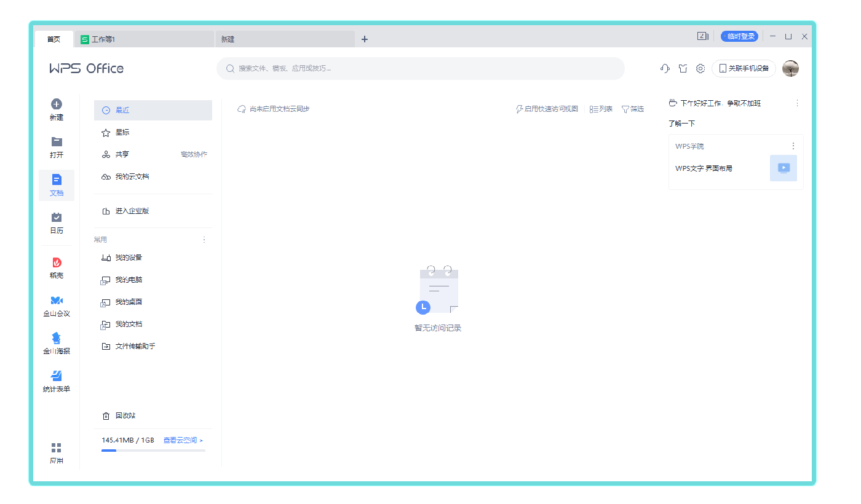Select 共享 shared documents
This screenshot has width=861, height=504.
(x=153, y=154)
